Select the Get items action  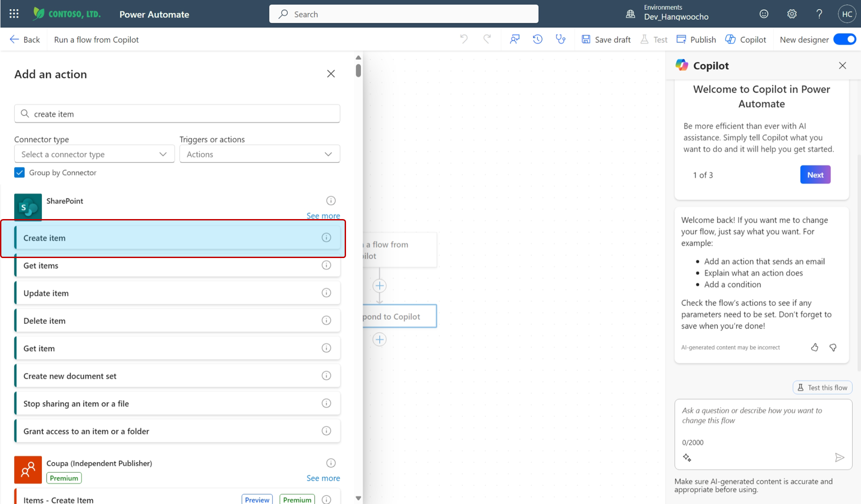(177, 265)
